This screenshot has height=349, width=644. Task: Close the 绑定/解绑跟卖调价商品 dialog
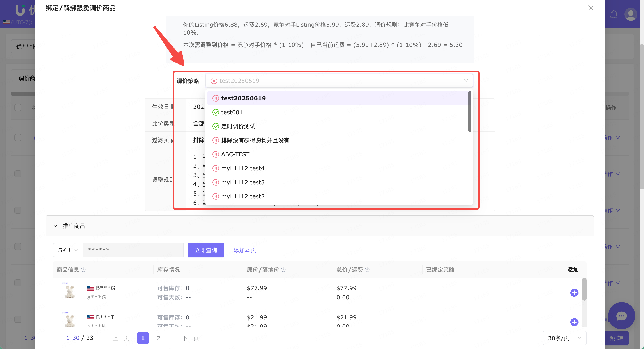click(x=591, y=8)
